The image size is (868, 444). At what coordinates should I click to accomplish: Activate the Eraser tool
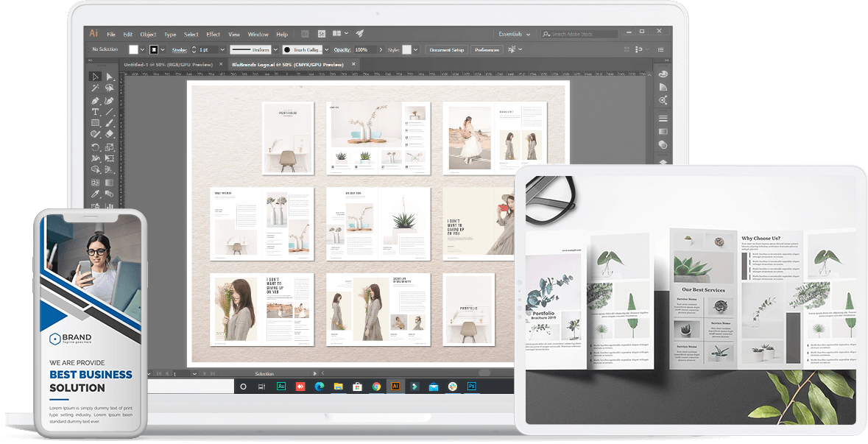pyautogui.click(x=109, y=134)
